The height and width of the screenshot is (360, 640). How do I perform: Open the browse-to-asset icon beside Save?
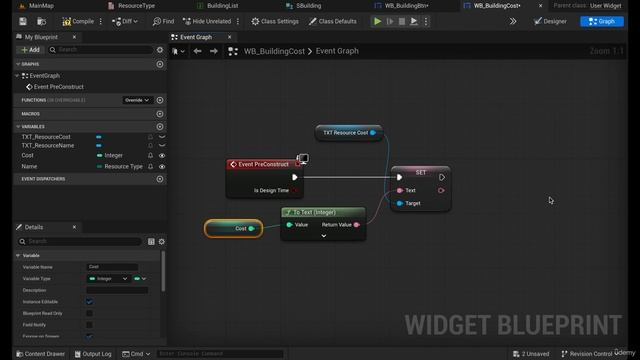pos(41,21)
